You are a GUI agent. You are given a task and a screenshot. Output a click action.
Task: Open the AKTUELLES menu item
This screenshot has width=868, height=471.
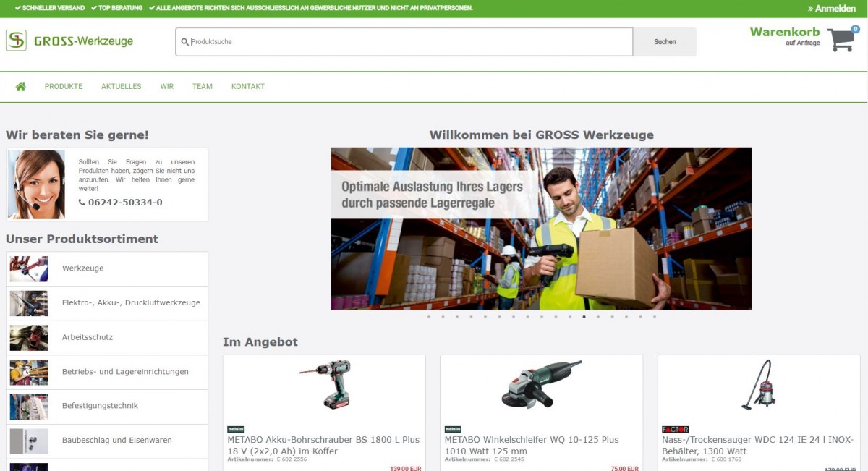(122, 87)
